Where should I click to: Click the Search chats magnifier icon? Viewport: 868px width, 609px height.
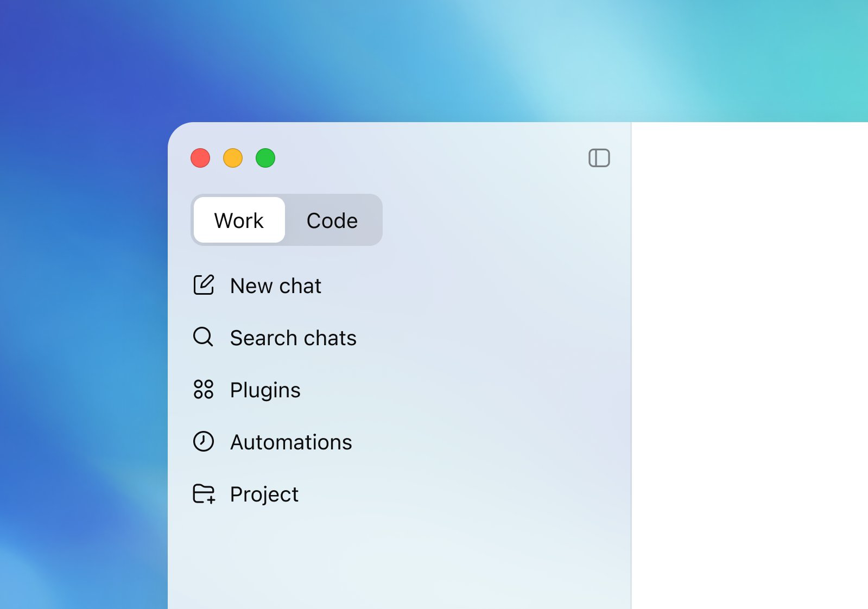(x=204, y=337)
